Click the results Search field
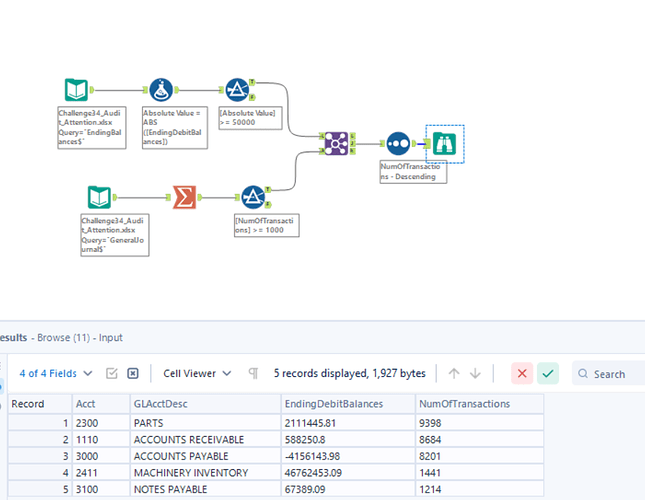The height and width of the screenshot is (500, 645). [x=609, y=374]
